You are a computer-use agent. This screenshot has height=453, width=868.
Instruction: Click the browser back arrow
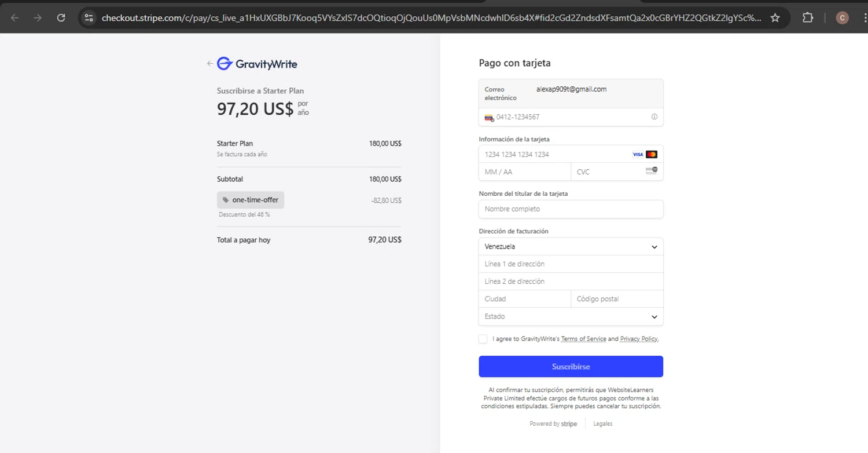tap(14, 18)
